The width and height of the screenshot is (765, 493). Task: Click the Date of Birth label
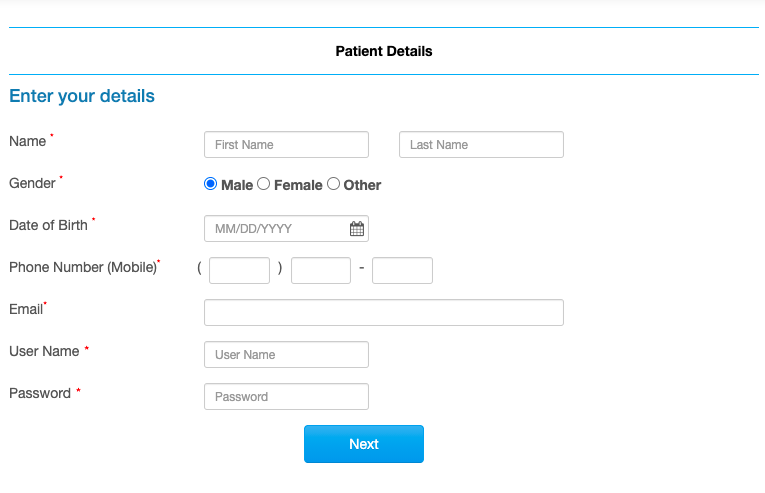click(x=48, y=225)
